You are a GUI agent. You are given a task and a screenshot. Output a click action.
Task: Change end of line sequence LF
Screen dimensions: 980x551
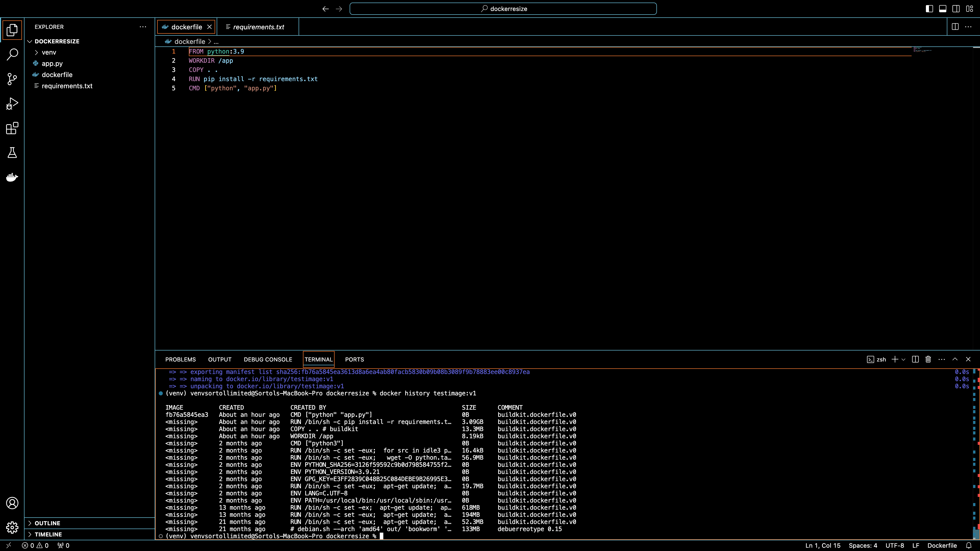(916, 545)
